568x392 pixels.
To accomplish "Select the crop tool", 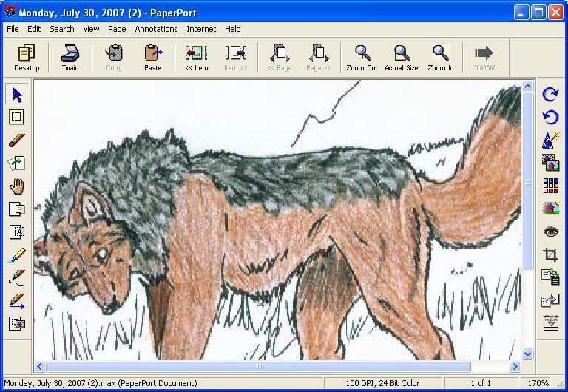I will click(x=550, y=254).
